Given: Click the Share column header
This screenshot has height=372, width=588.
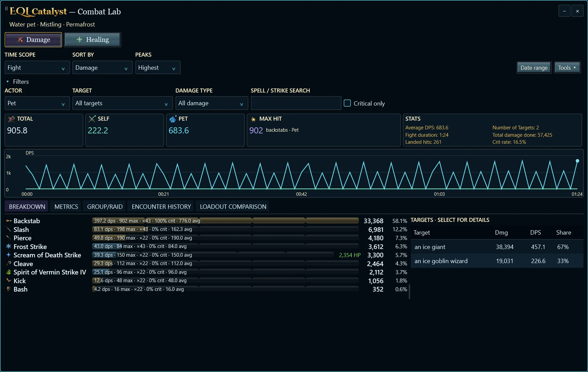Looking at the screenshot, I should pos(564,233).
